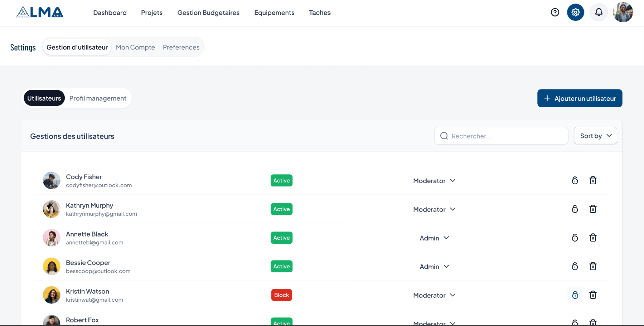The width and height of the screenshot is (644, 326).
Task: Unlock Cody Fisher via padlock icon
Action: pos(575,180)
